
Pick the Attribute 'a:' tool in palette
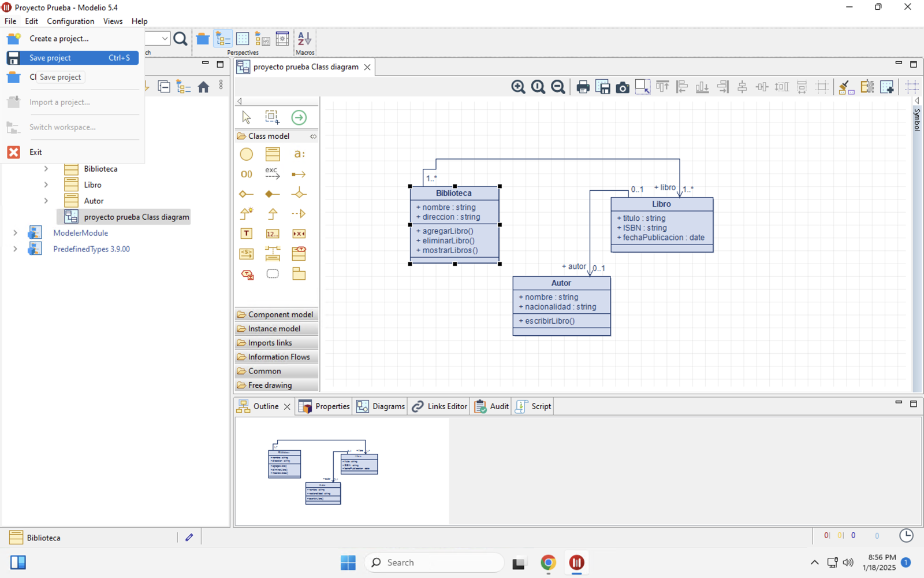[299, 154]
